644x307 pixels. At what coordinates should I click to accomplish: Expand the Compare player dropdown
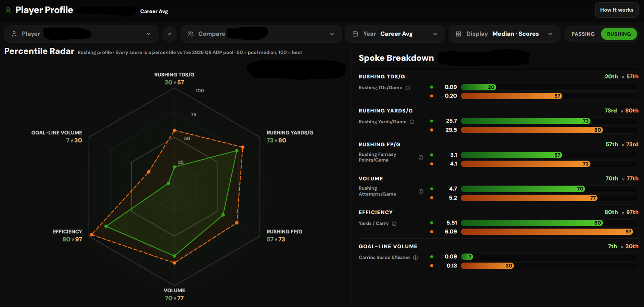(261, 34)
